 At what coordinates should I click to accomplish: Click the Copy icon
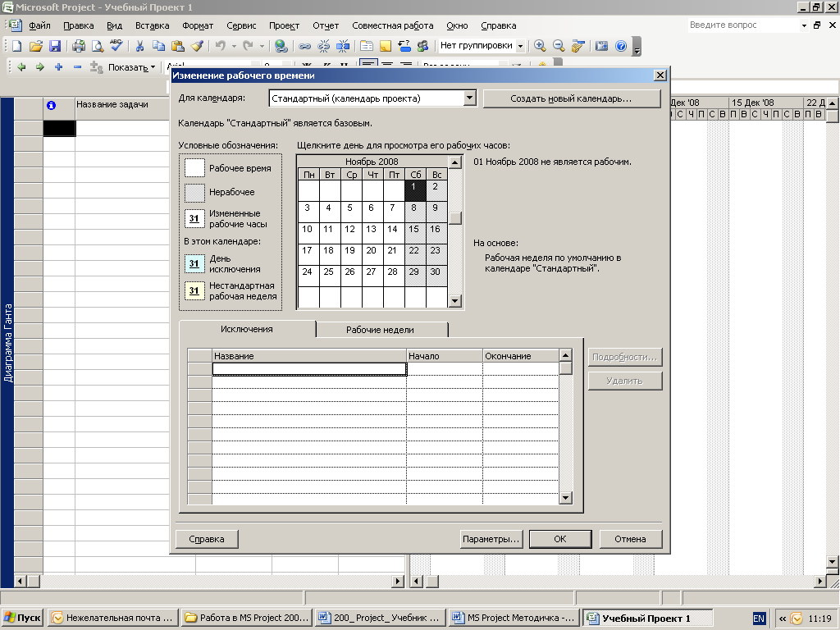(158, 46)
